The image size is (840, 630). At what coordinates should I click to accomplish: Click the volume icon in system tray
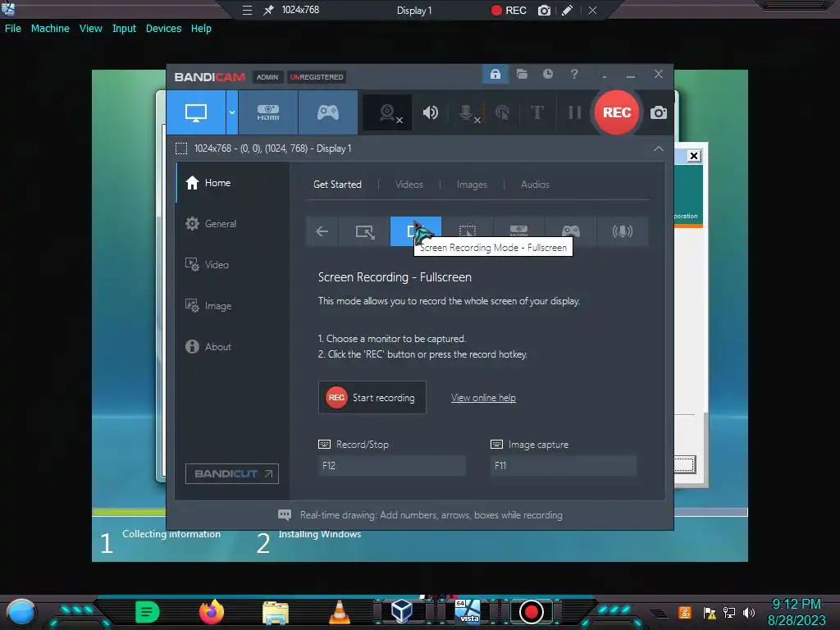click(x=749, y=612)
